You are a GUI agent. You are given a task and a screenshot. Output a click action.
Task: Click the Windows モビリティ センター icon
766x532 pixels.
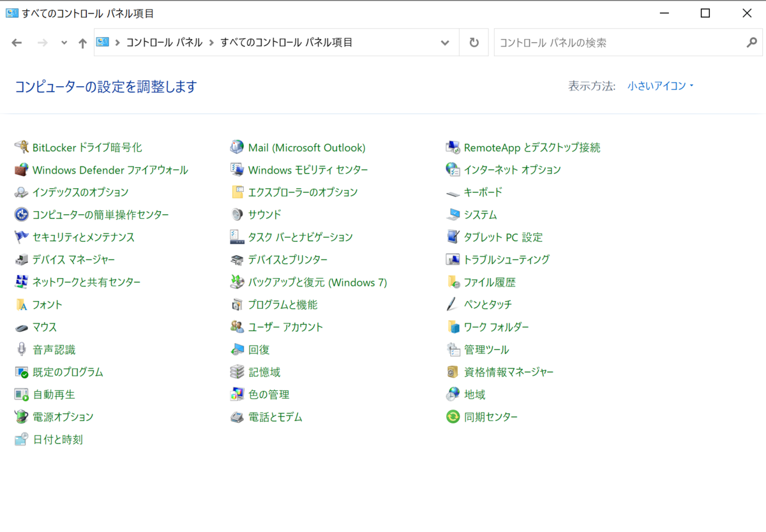pyautogui.click(x=237, y=170)
